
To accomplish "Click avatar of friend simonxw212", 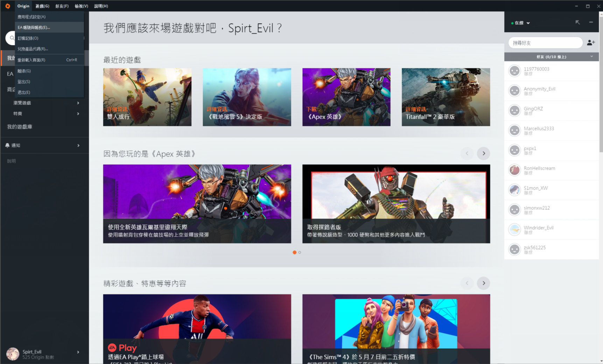I will click(514, 210).
